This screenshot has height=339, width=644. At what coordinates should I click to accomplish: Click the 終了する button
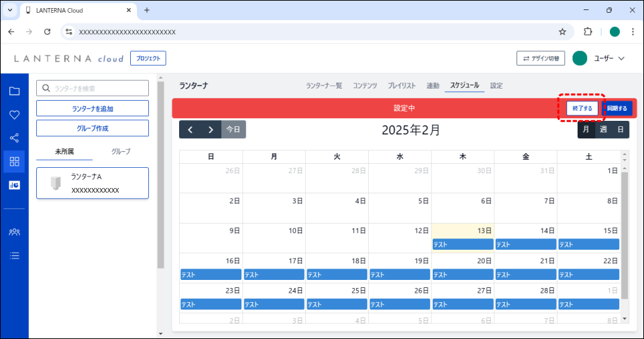(582, 108)
